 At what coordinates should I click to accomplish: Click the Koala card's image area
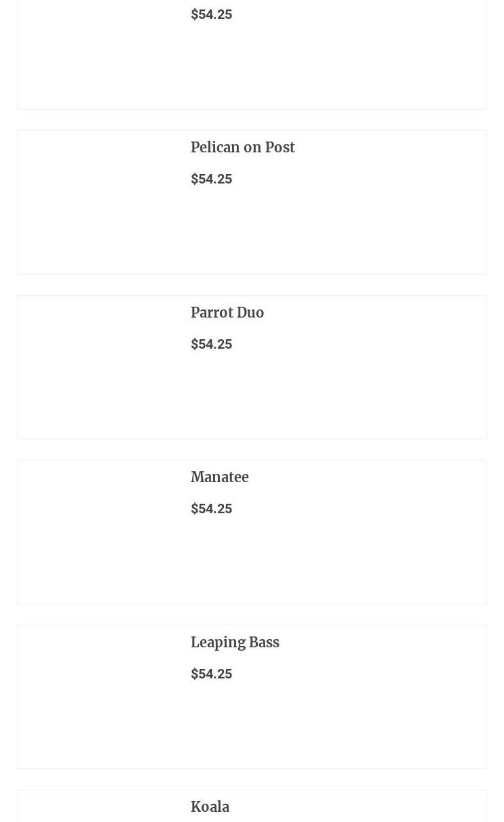coord(99,809)
